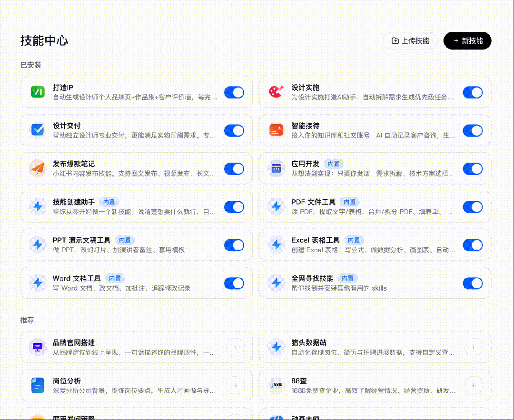Toggle the Word 文档工具 skill off
This screenshot has width=514, height=420.
(234, 283)
